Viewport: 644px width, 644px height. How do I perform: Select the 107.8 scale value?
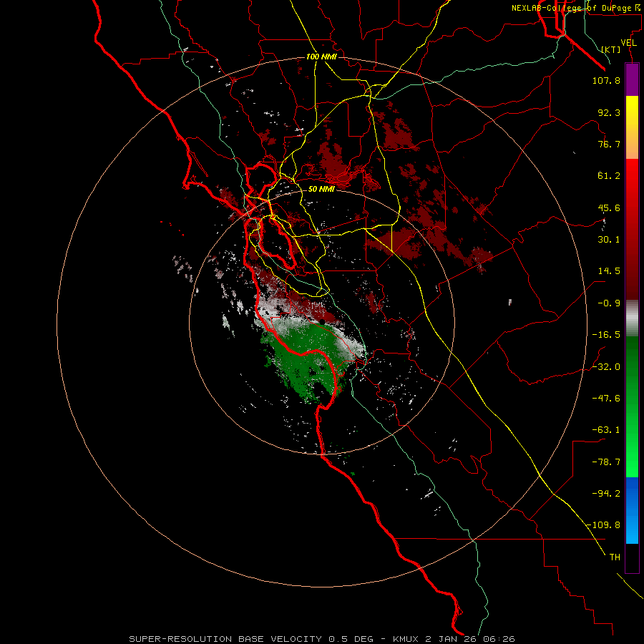(x=606, y=80)
